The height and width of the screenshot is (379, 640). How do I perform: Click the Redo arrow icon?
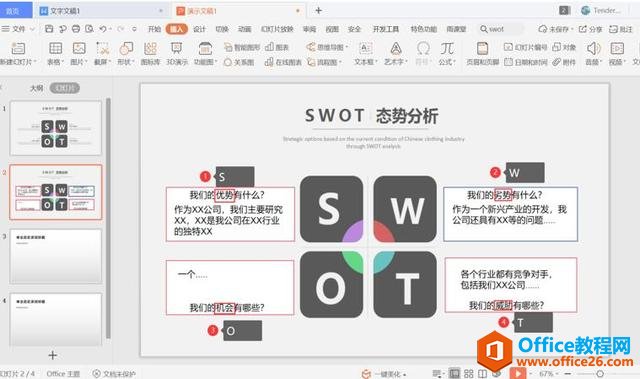pyautogui.click(x=121, y=29)
